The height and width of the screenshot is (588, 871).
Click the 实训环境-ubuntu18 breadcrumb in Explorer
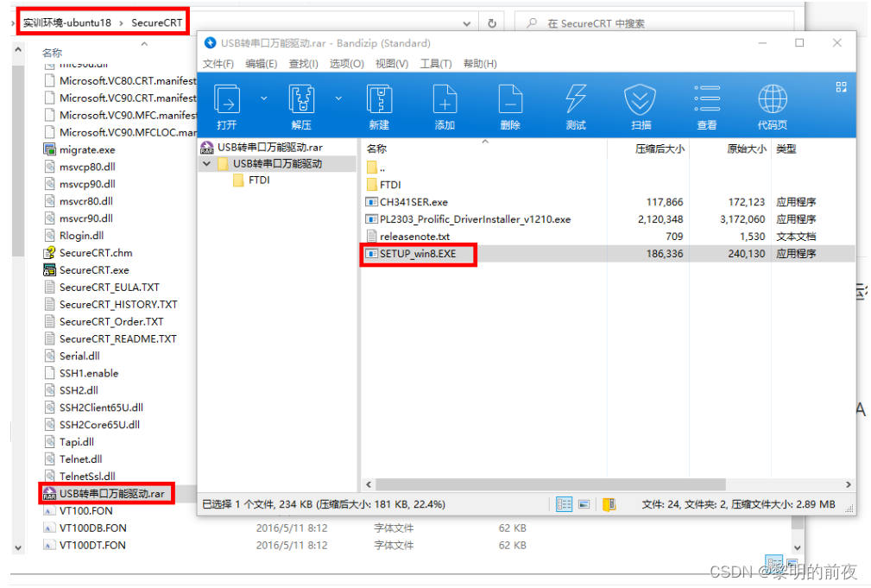click(67, 22)
